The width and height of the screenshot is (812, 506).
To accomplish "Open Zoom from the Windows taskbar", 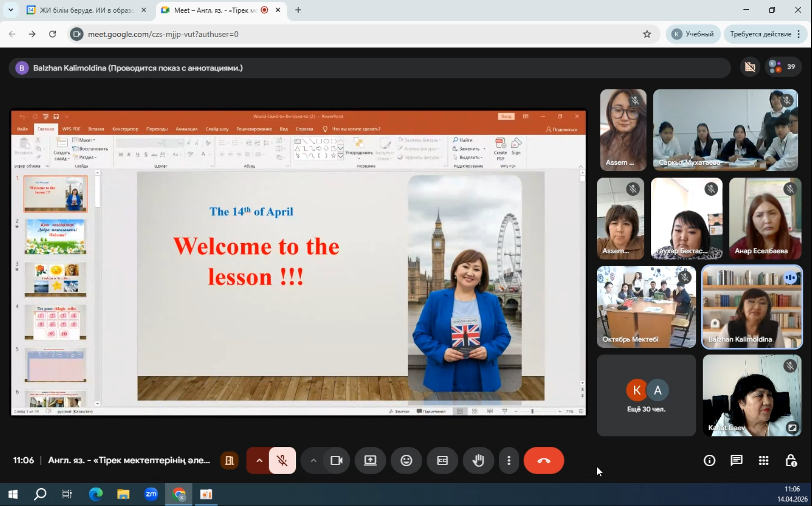I will (x=151, y=494).
